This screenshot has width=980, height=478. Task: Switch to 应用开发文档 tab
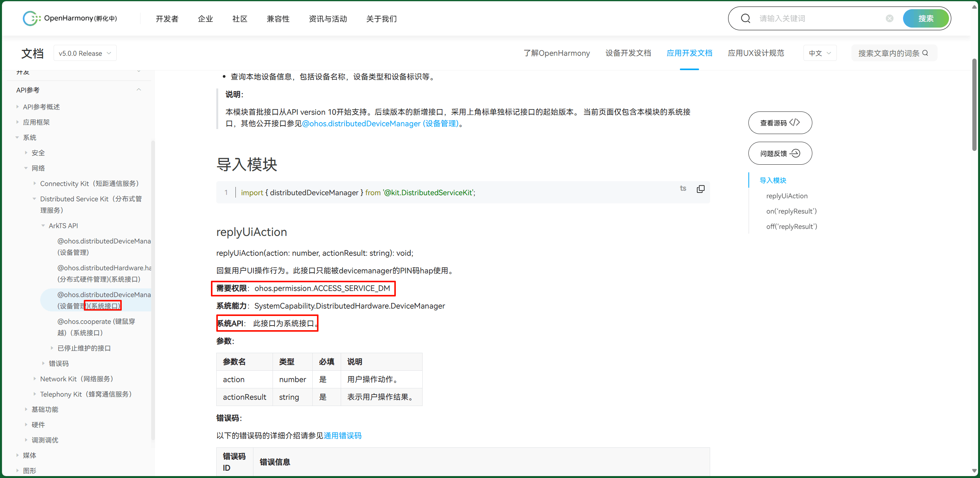689,53
